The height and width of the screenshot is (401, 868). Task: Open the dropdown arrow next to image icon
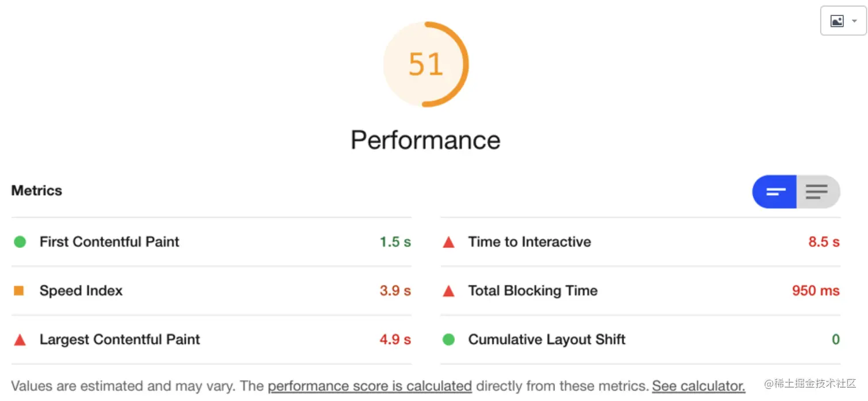854,21
